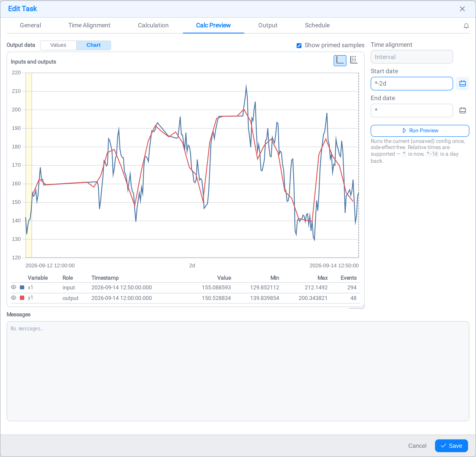The image size is (476, 457).
Task: Click x1 events count 294
Action: [x=352, y=287]
